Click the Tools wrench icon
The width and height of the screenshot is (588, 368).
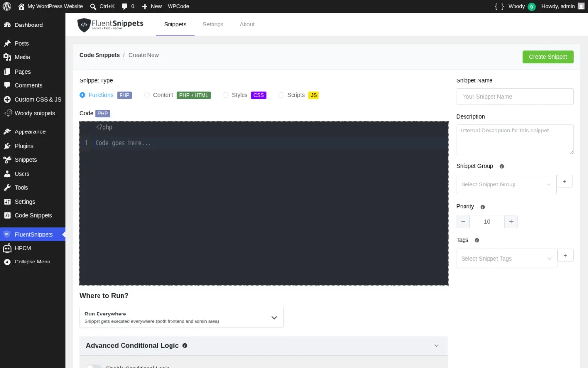click(x=7, y=187)
